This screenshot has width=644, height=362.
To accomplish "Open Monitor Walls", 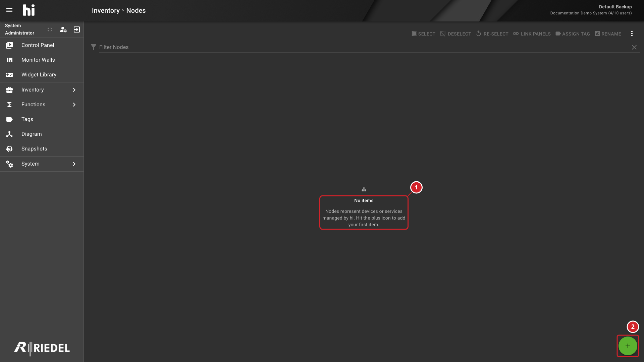I will coord(42,60).
